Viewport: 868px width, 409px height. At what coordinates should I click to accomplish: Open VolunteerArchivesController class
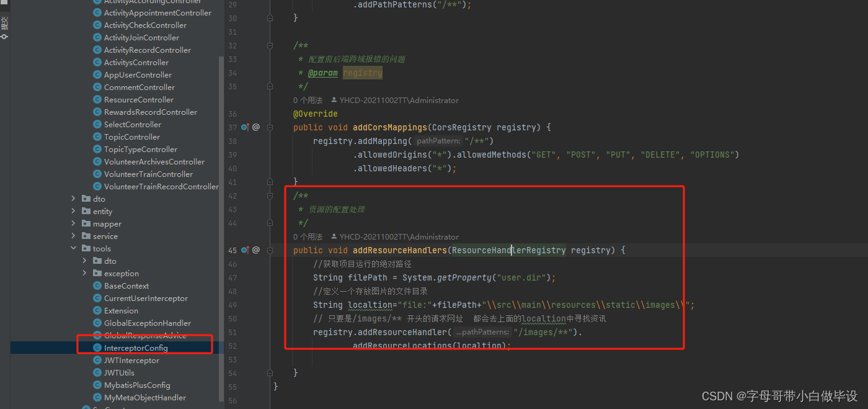(x=154, y=161)
